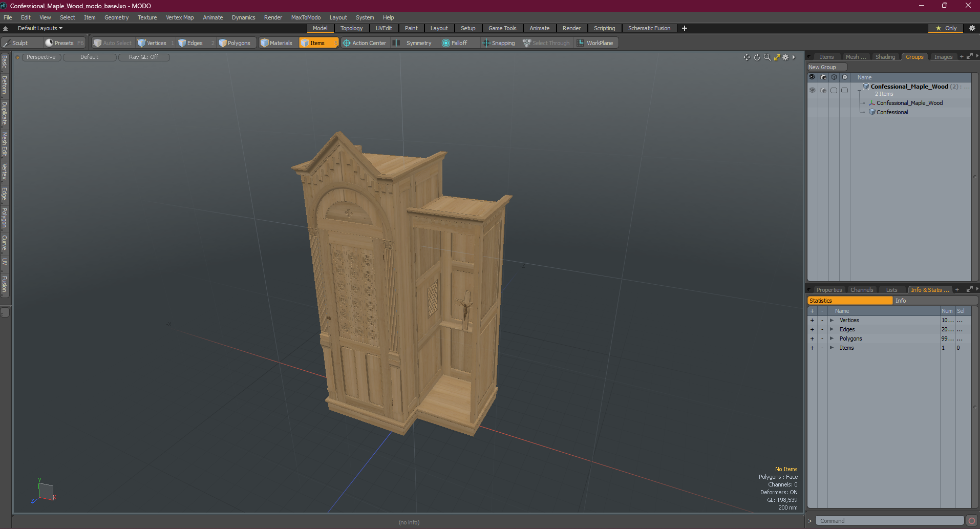
Task: Click the New Group button
Action: pyautogui.click(x=826, y=67)
